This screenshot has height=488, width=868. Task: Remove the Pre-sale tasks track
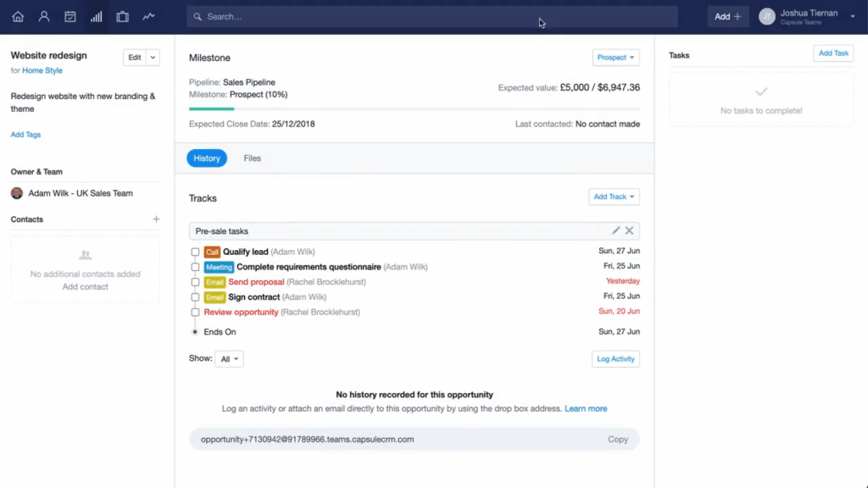pyautogui.click(x=630, y=230)
